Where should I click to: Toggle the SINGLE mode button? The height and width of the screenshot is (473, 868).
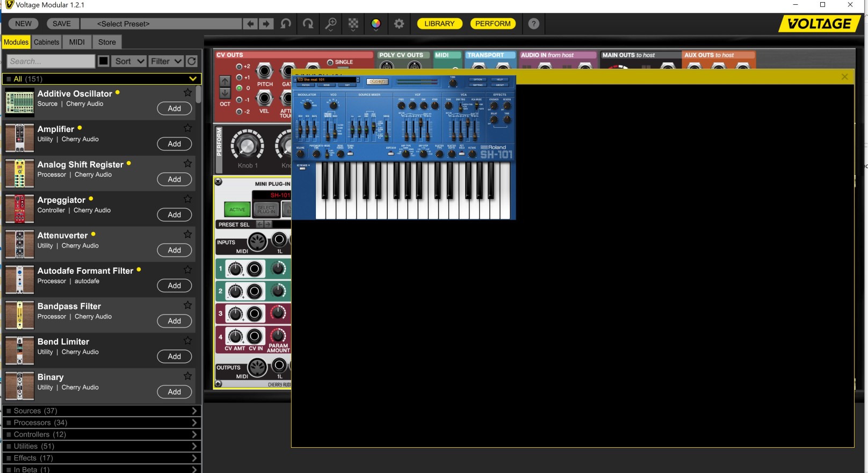pyautogui.click(x=330, y=62)
